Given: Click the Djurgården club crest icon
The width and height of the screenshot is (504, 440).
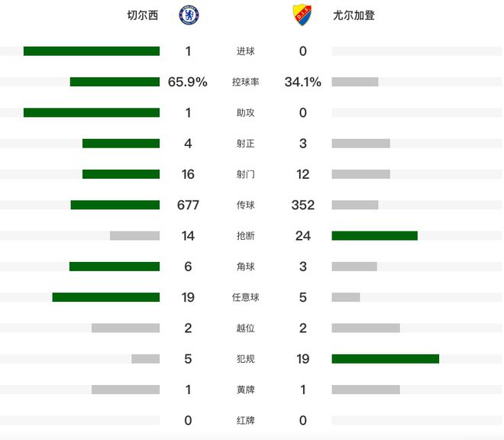Looking at the screenshot, I should pyautogui.click(x=302, y=15).
